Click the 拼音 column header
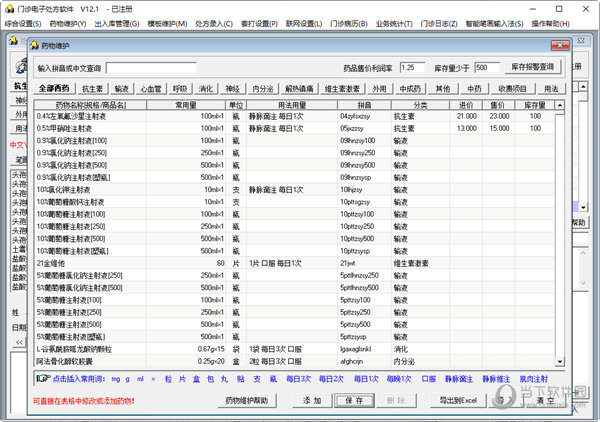Screen dimensions: 600x422 (x=364, y=105)
